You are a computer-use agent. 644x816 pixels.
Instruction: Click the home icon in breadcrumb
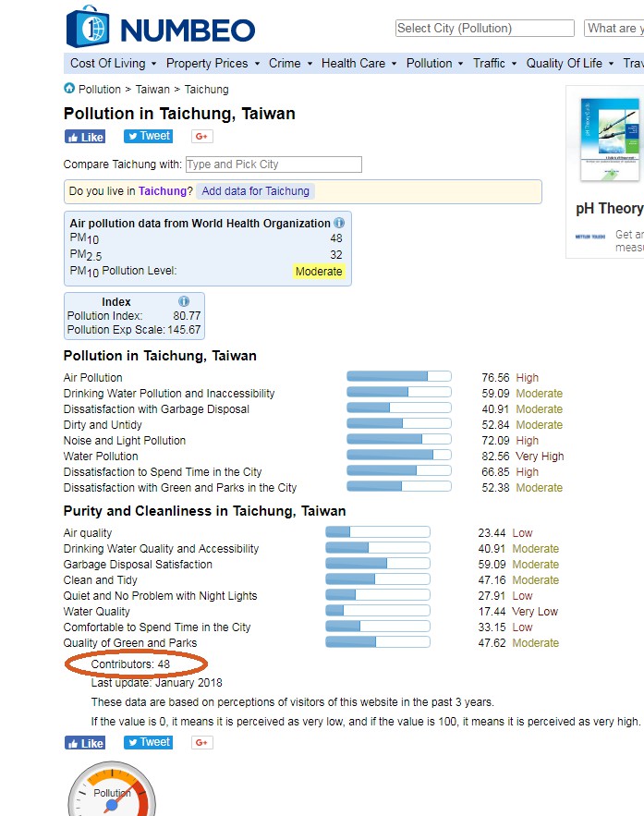point(69,89)
